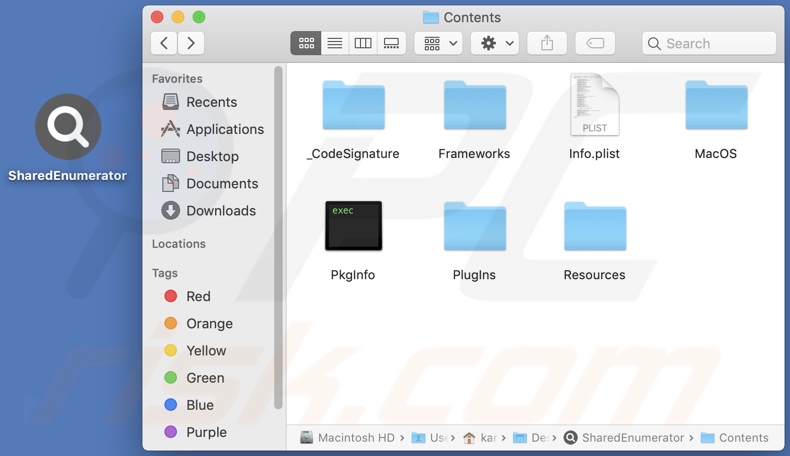Select the PlugIns folder icon
Image resolution: width=790 pixels, height=456 pixels.
[475, 227]
